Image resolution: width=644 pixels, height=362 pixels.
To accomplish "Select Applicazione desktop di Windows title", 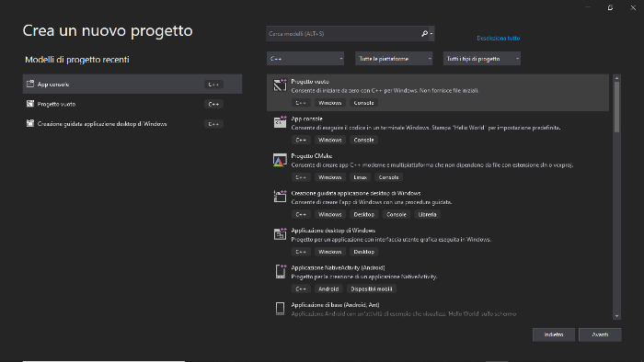I will click(333, 231).
